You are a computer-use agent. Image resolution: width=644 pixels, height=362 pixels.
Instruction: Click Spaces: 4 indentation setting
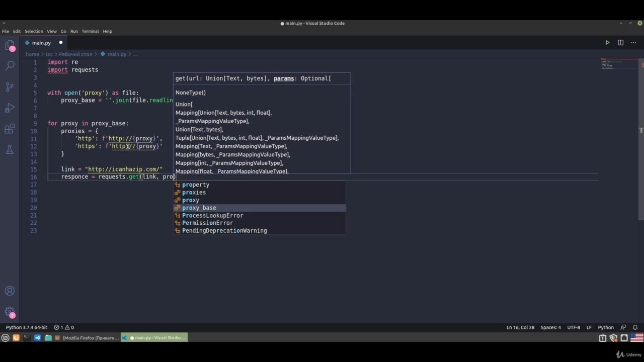550,327
